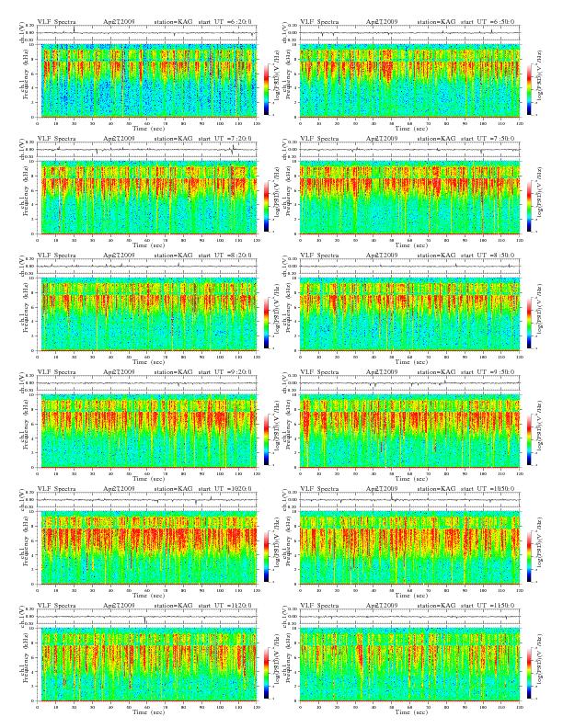
Task: Click the PSD color bar of the 6:50 plot
Action: coord(530,89)
